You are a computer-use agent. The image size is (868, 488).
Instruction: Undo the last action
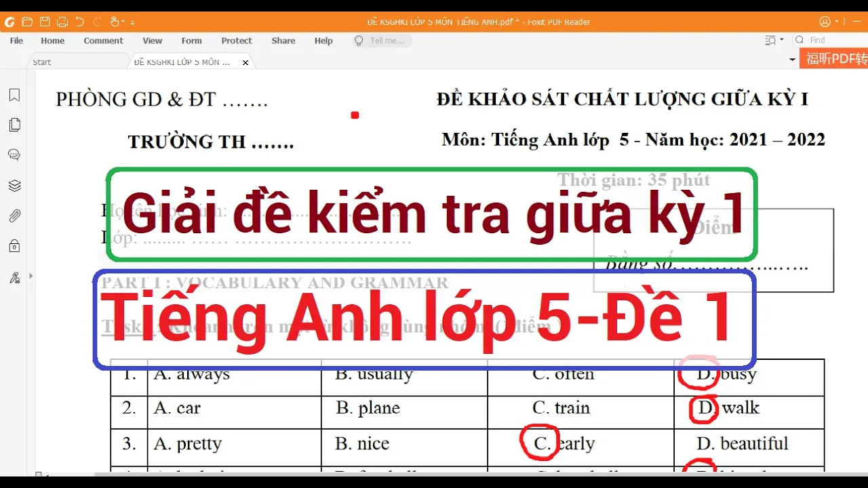pos(80,22)
